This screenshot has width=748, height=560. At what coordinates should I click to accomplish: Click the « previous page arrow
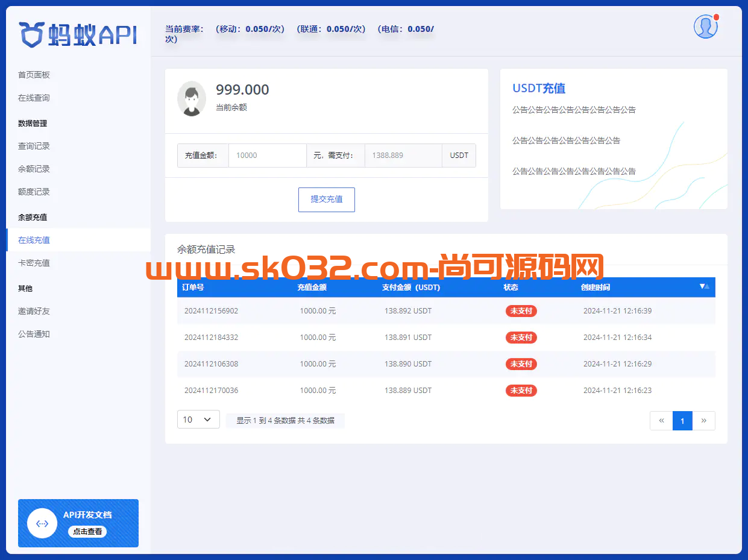(661, 420)
